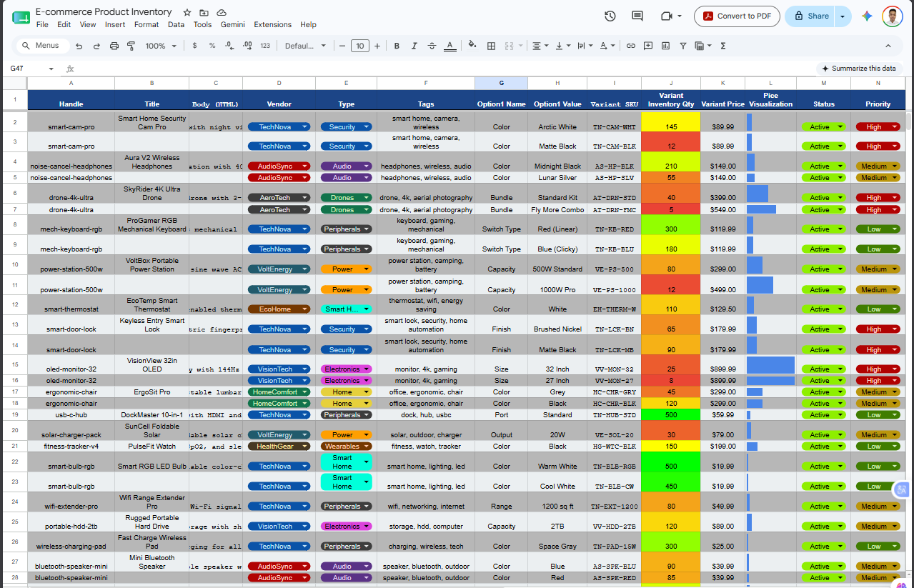
Task: Open the Data menu
Action: coord(176,24)
